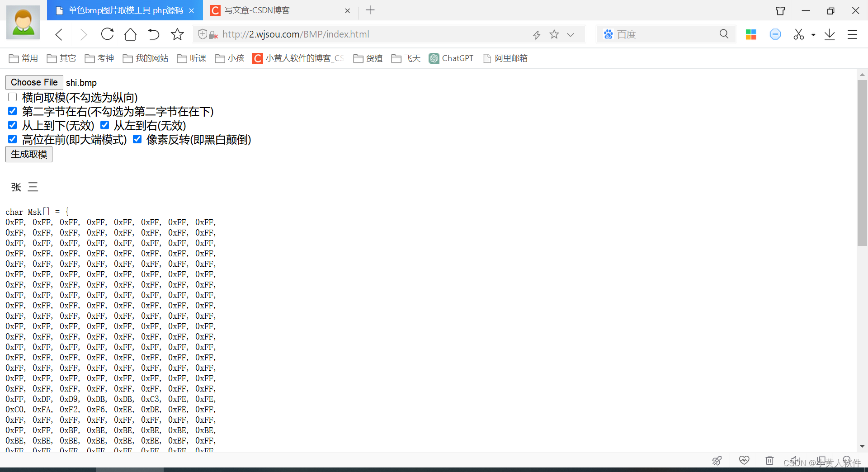Toggle the 从上到下(无效) checkbox
Screen dimensions: 868x472
(13, 125)
